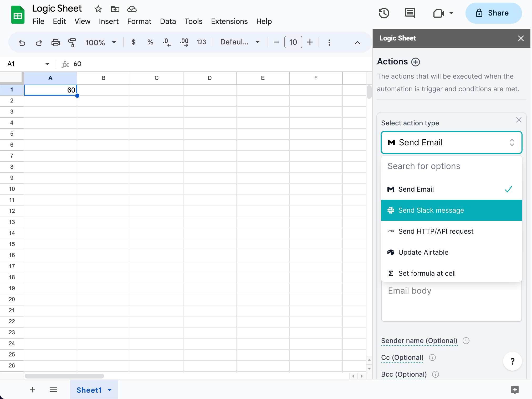Expand Cc (Optional) field link

point(402,357)
